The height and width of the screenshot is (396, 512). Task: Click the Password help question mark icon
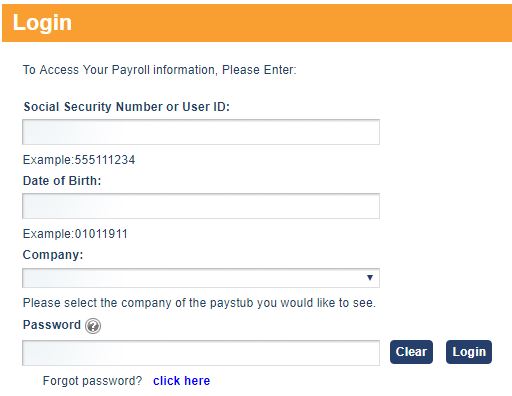(93, 326)
